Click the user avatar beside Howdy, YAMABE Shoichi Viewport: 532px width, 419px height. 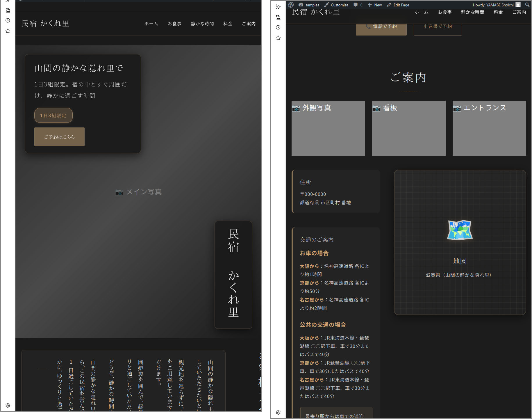tap(518, 5)
